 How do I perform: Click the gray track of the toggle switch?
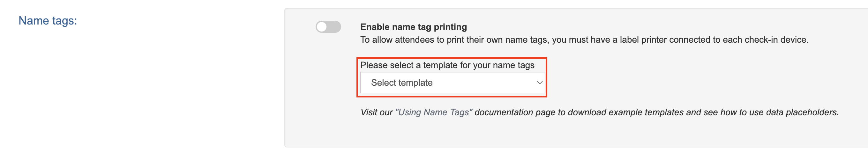[333, 26]
